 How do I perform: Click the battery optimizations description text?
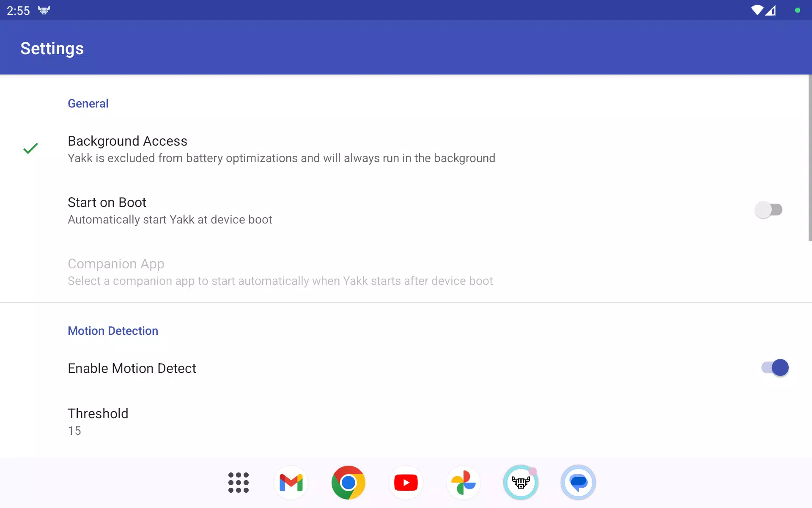[x=282, y=158]
